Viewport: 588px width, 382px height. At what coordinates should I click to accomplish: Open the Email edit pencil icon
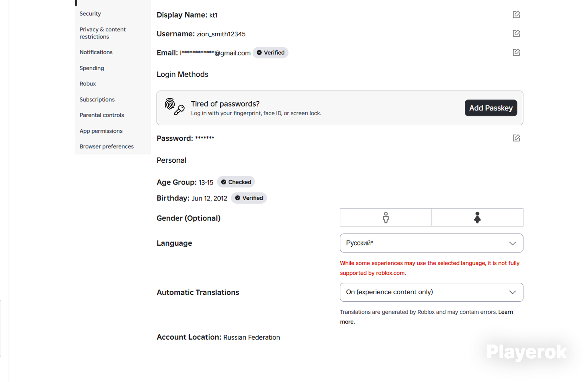click(516, 52)
